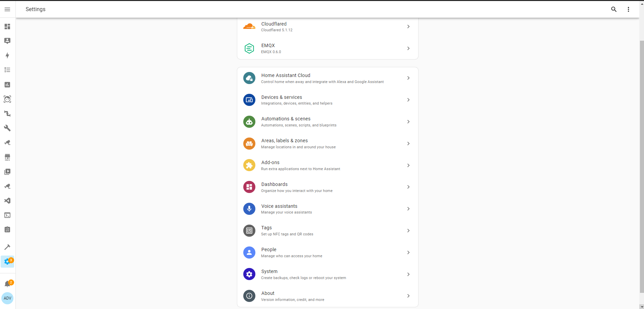Open the History bar chart icon
This screenshot has width=644, height=309.
[x=7, y=85]
